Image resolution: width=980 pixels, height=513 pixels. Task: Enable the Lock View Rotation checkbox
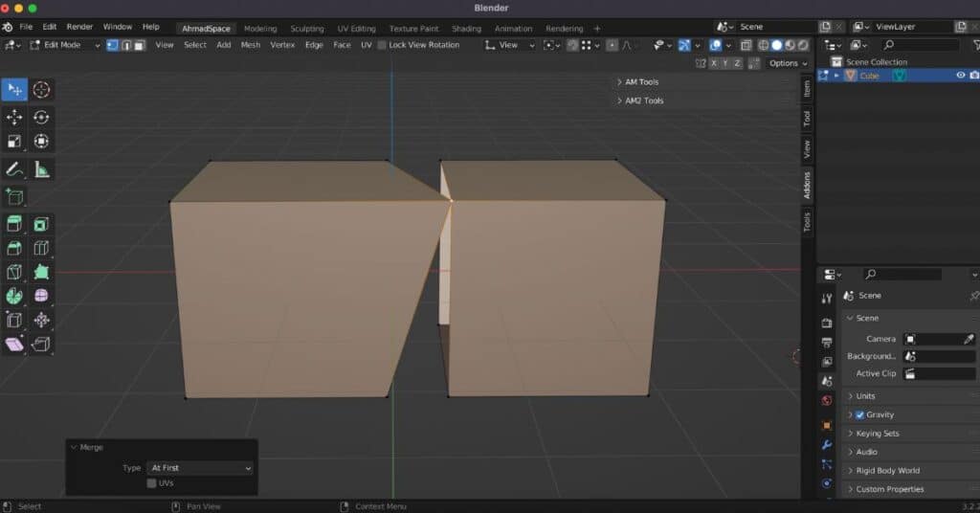pos(383,45)
